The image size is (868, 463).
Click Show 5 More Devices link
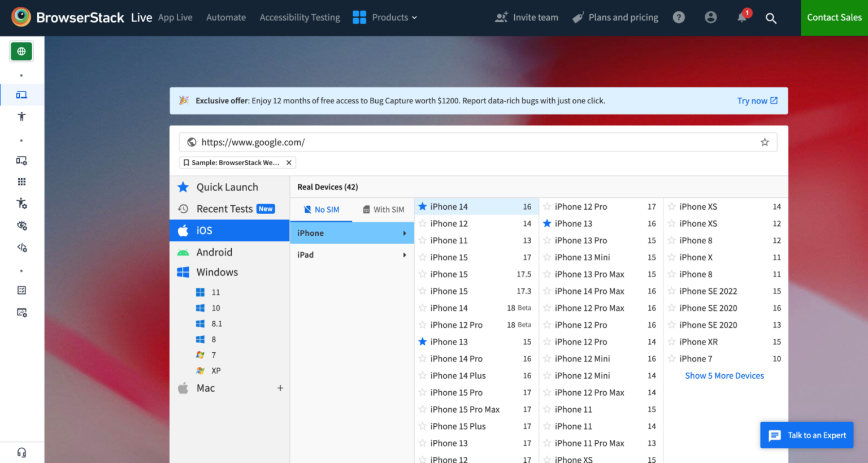pos(724,376)
